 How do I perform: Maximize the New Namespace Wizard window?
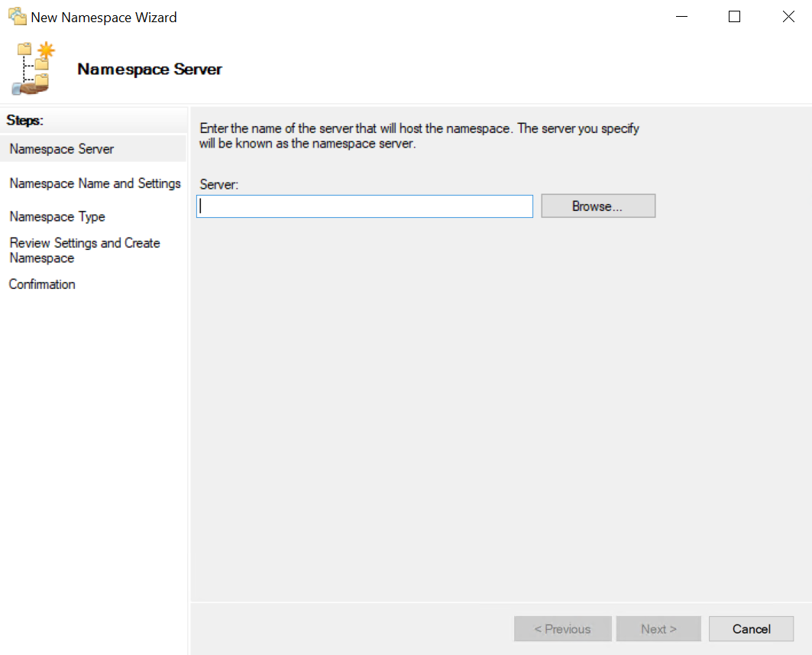(734, 17)
